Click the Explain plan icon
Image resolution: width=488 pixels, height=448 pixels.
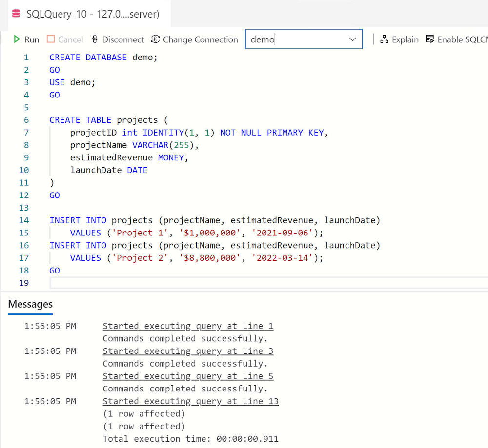384,39
